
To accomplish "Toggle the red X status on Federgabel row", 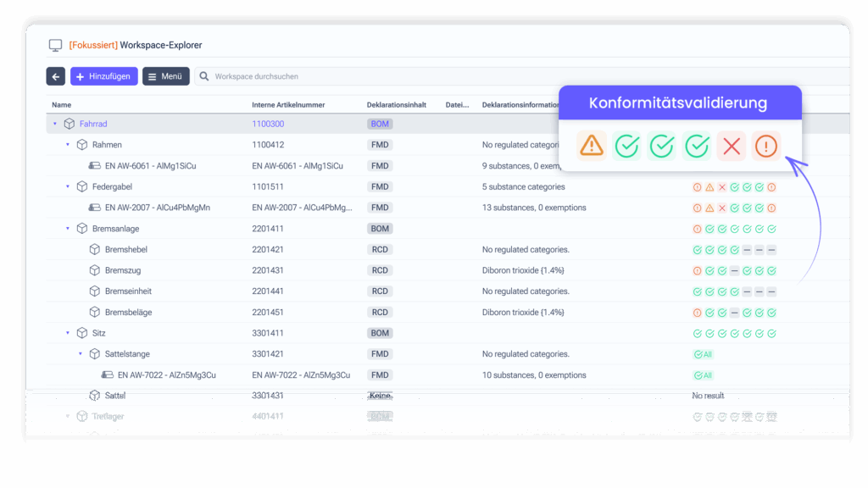I will (722, 186).
